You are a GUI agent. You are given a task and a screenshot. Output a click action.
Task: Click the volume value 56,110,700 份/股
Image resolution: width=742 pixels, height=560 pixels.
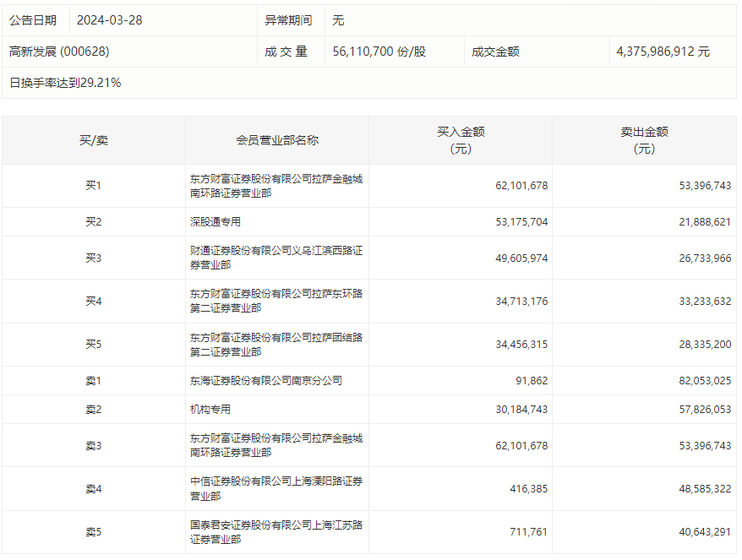click(379, 52)
